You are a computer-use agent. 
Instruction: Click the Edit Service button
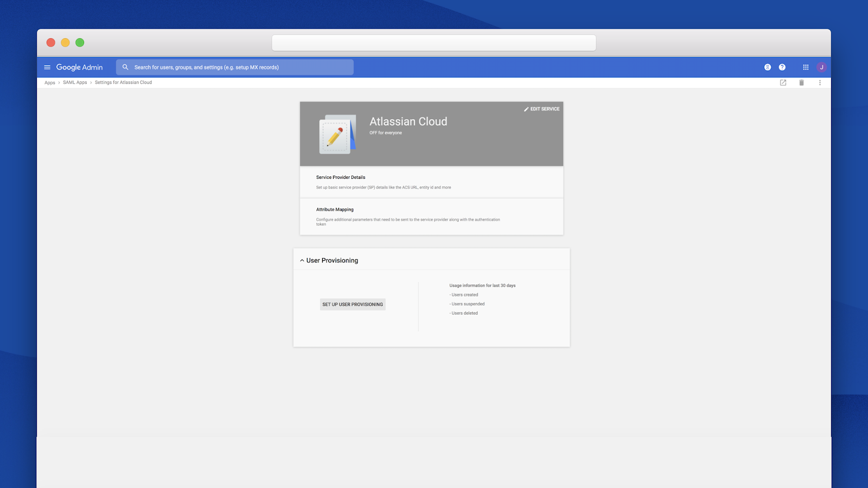(541, 109)
